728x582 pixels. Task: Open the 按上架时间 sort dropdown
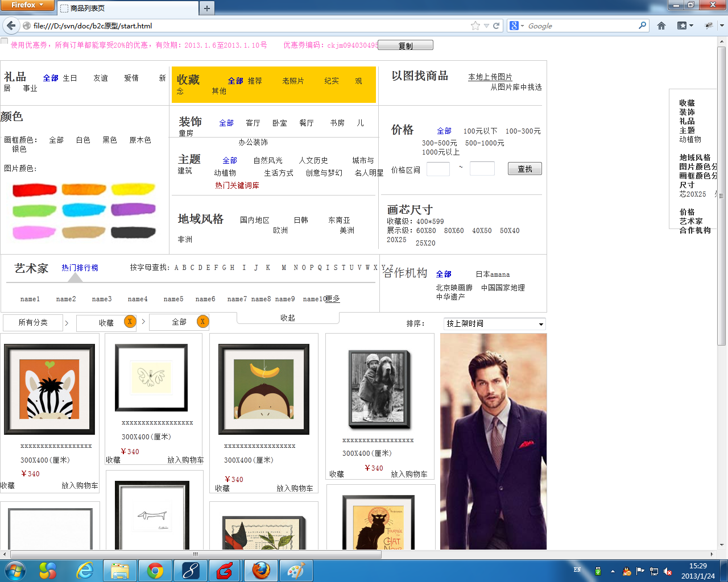point(495,323)
